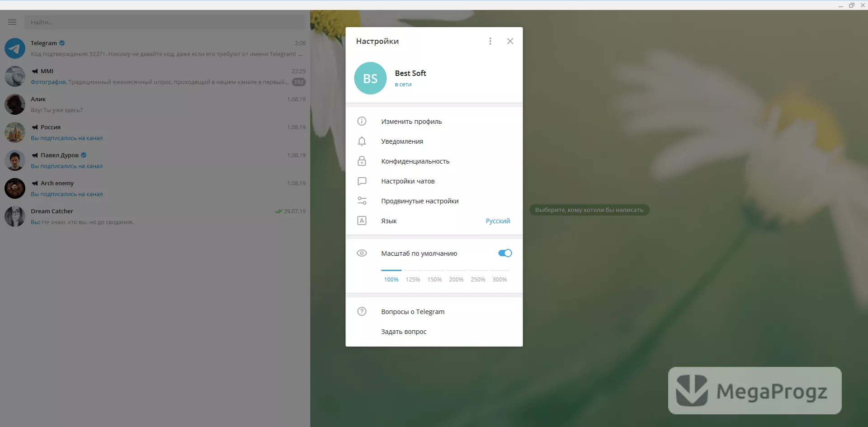Open the Язык menu item
The width and height of the screenshot is (868, 427).
pos(434,221)
